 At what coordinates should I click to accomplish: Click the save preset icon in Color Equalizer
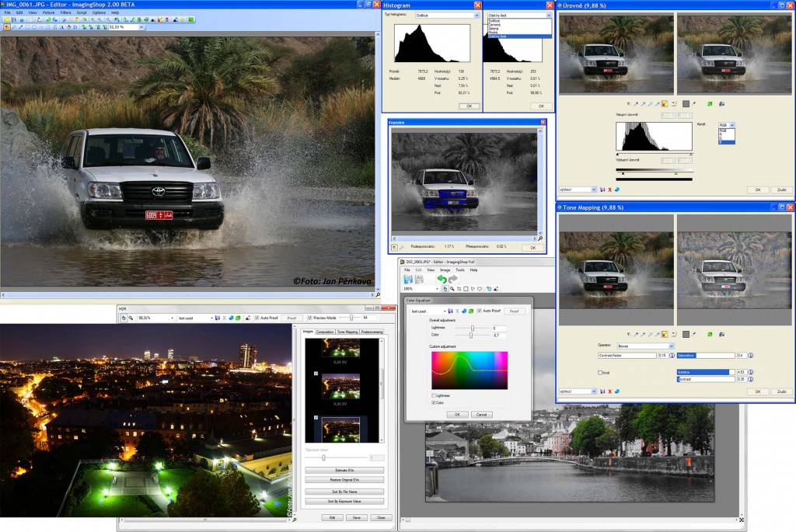coord(450,311)
